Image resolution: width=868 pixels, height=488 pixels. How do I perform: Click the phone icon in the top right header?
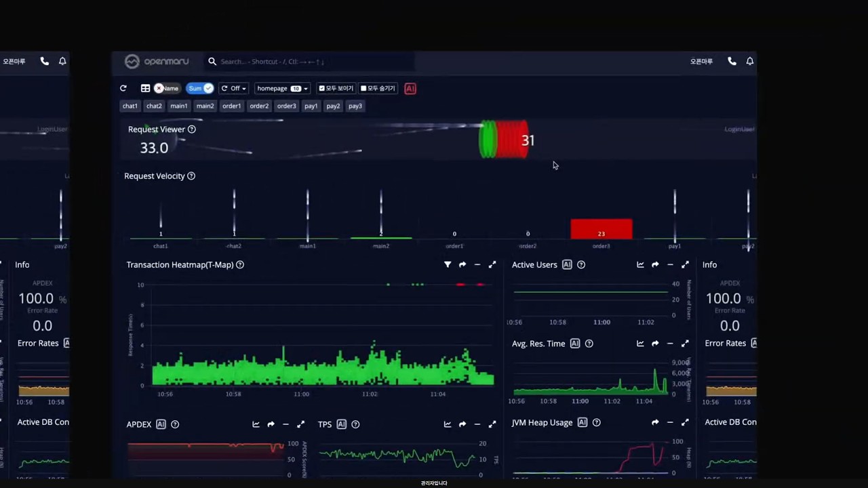point(732,61)
